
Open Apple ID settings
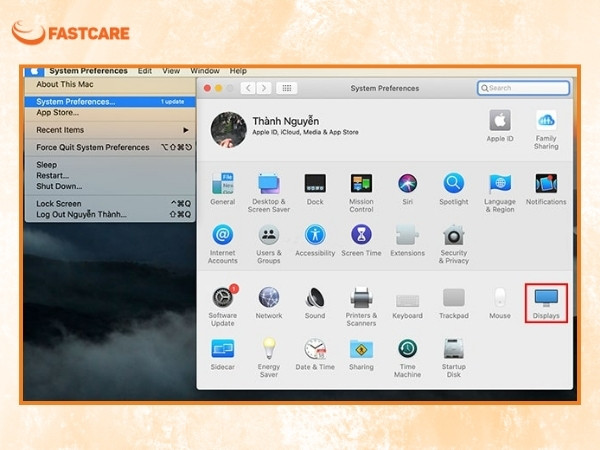pos(500,126)
